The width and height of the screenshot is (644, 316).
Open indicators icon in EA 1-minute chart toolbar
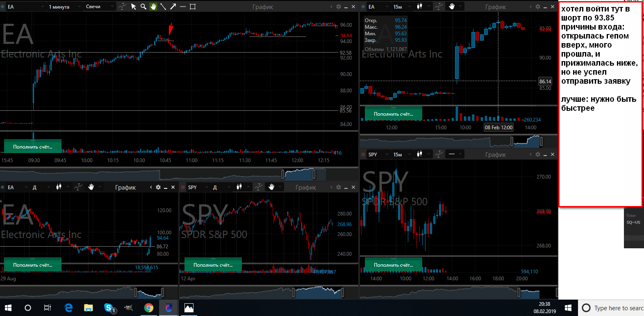tap(122, 7)
